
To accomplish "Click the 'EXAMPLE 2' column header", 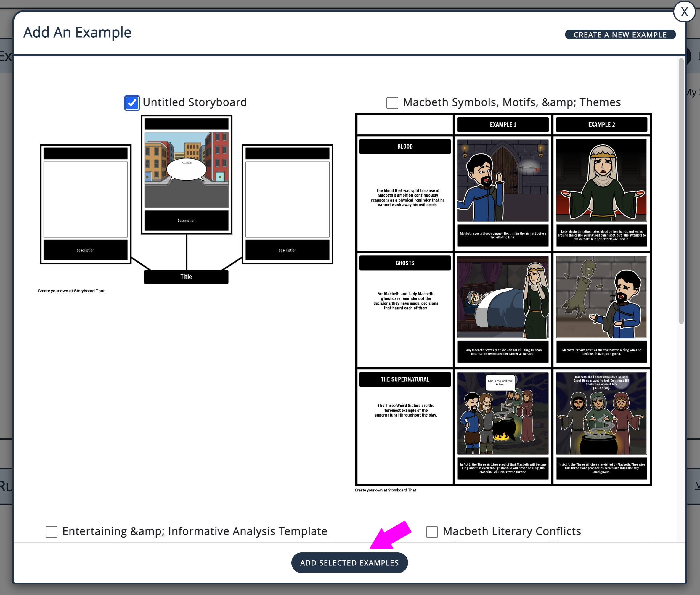I will (601, 124).
